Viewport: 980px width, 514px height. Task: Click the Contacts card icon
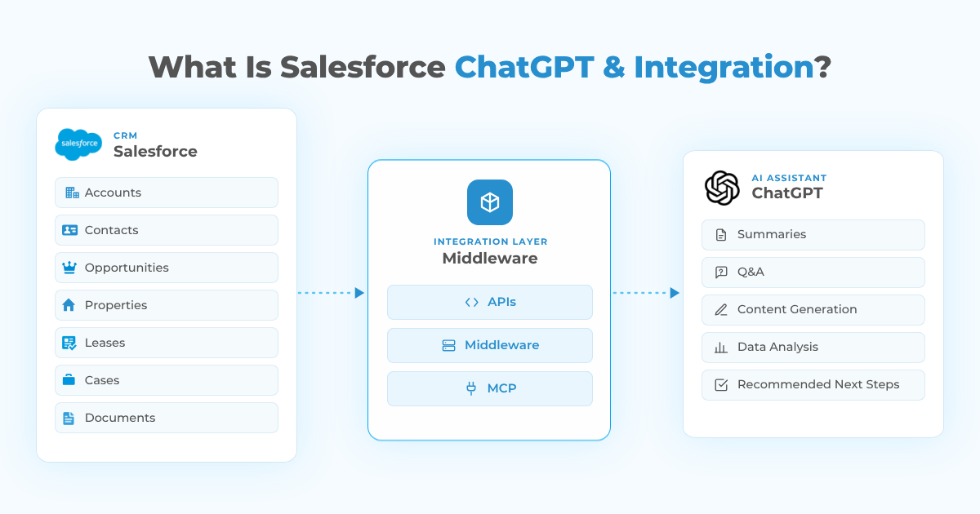pyautogui.click(x=69, y=230)
